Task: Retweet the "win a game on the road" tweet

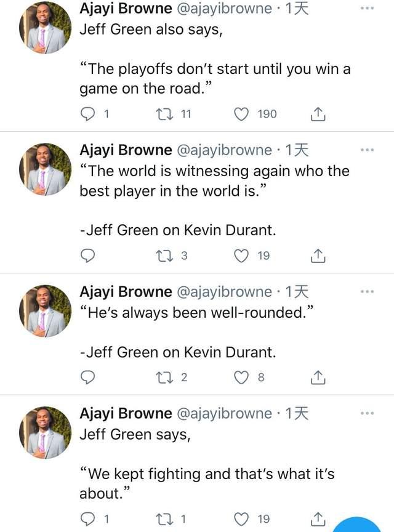Action: [165, 114]
